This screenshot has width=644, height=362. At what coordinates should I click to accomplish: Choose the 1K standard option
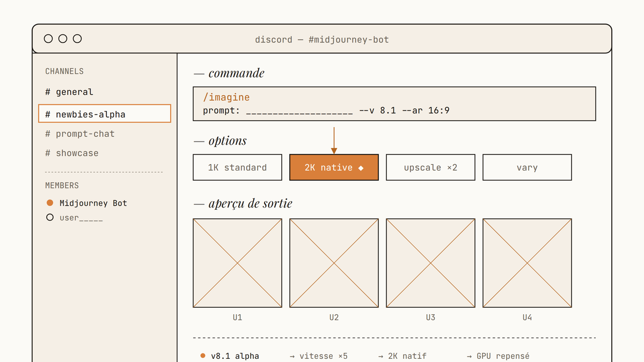[237, 167]
